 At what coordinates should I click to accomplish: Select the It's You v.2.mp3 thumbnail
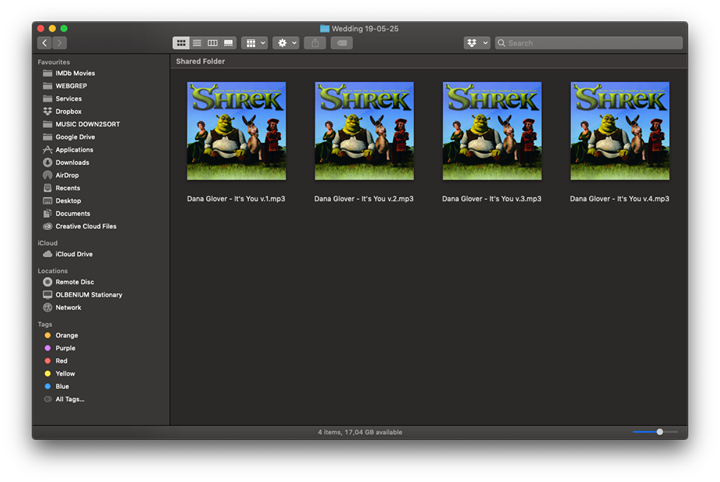(x=364, y=131)
